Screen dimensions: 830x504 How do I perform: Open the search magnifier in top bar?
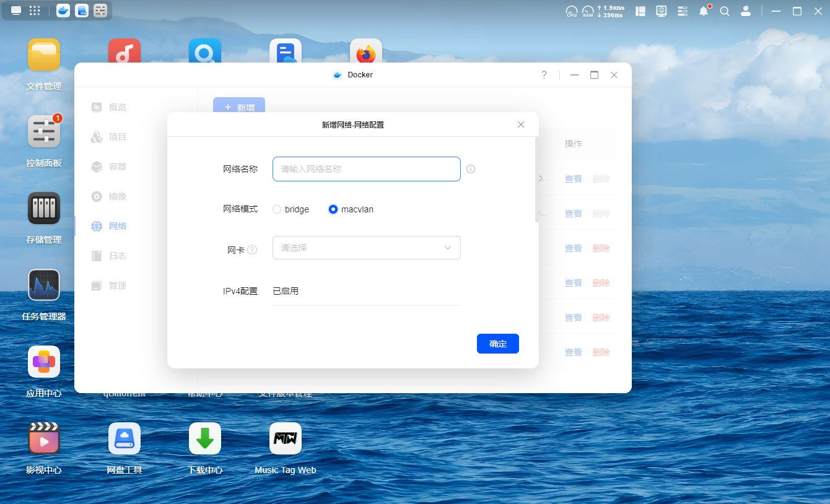pyautogui.click(x=724, y=11)
